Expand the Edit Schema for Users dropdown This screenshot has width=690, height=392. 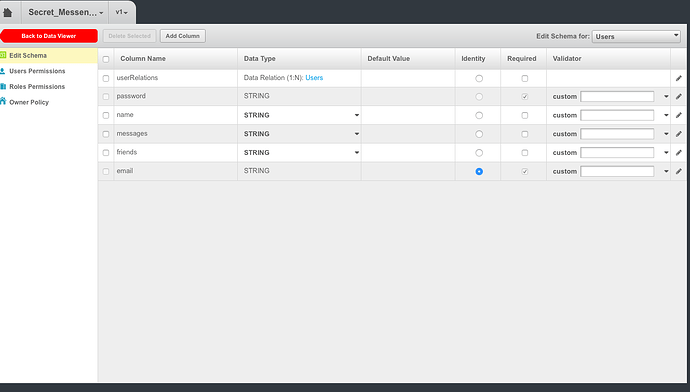(636, 37)
